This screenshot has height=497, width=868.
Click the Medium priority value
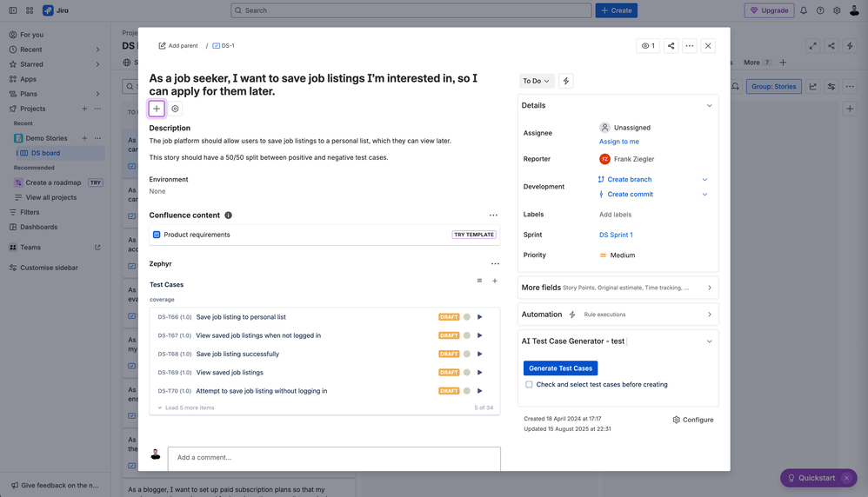(618, 255)
